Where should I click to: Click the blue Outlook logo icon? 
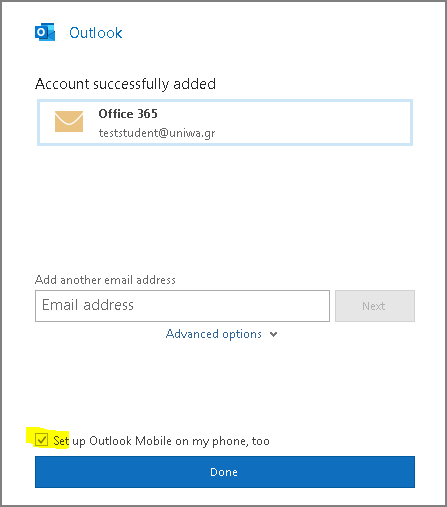coord(45,32)
